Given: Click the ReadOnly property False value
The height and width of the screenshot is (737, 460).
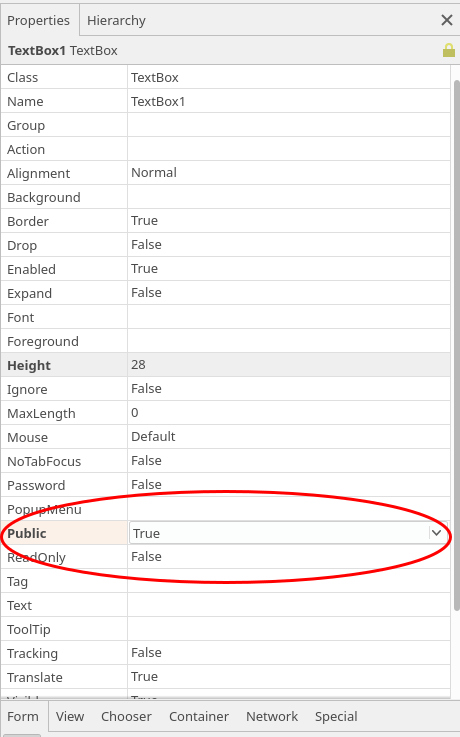Looking at the screenshot, I should tap(288, 557).
